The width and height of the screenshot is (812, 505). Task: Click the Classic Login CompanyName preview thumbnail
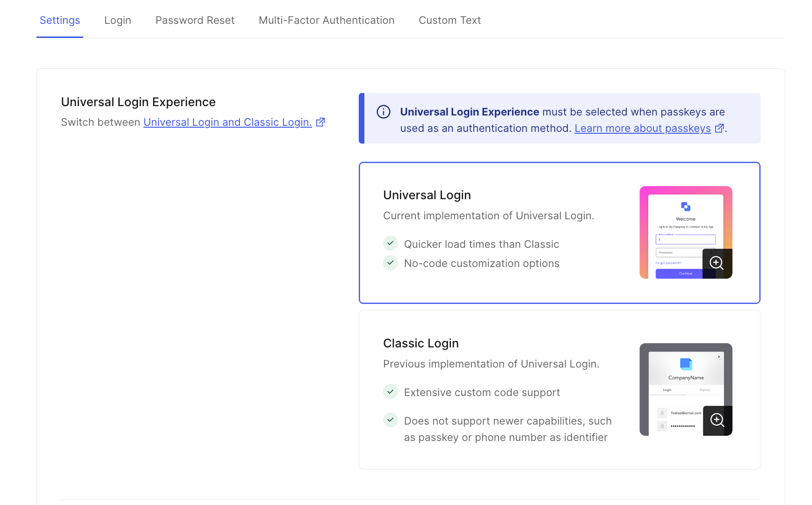[686, 390]
